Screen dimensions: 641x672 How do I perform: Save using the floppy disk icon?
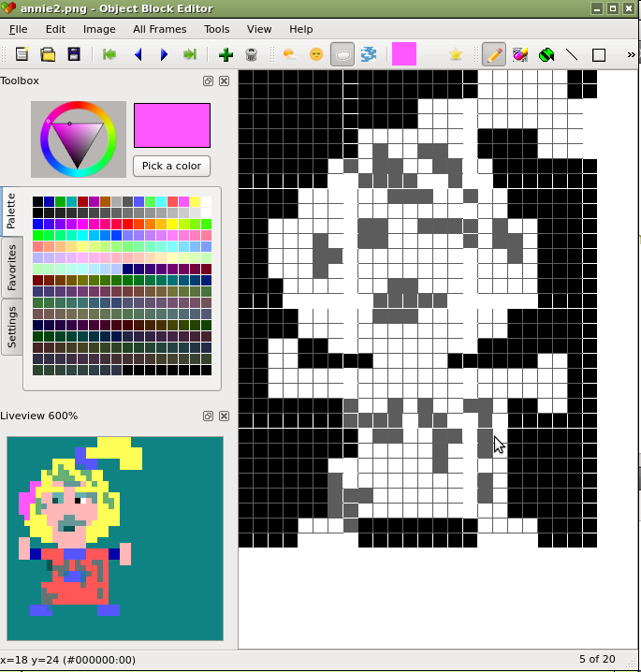tap(73, 55)
